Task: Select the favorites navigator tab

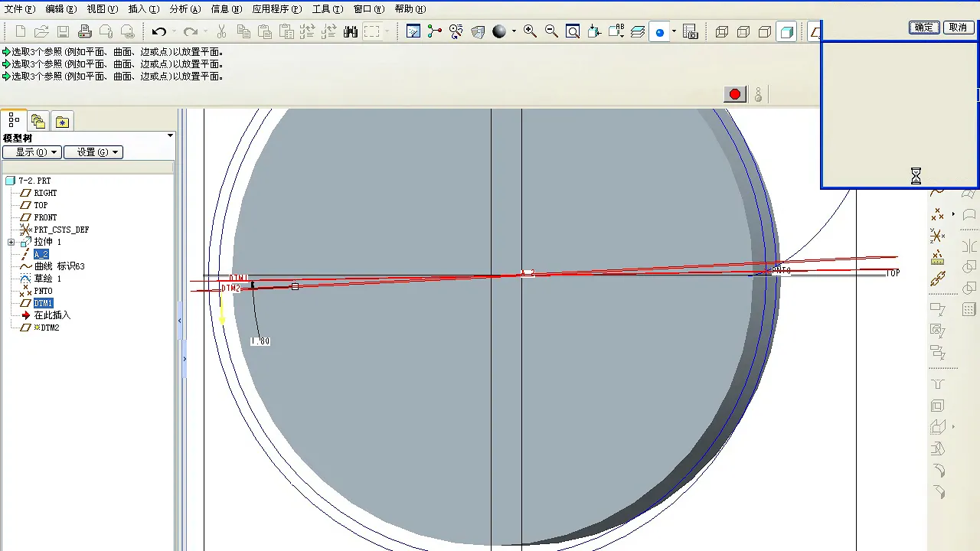Action: click(x=62, y=121)
